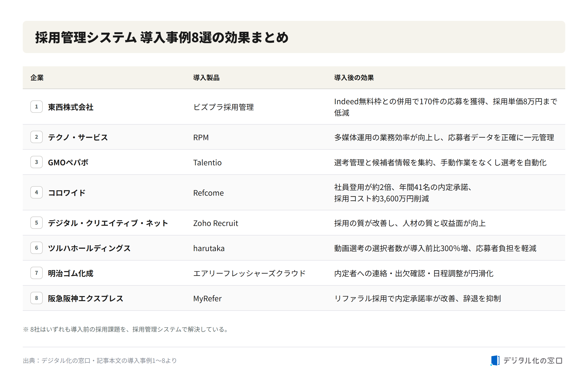
Task: Select the number 6 badge beside ツルハホールディングス
Action: coord(37,248)
